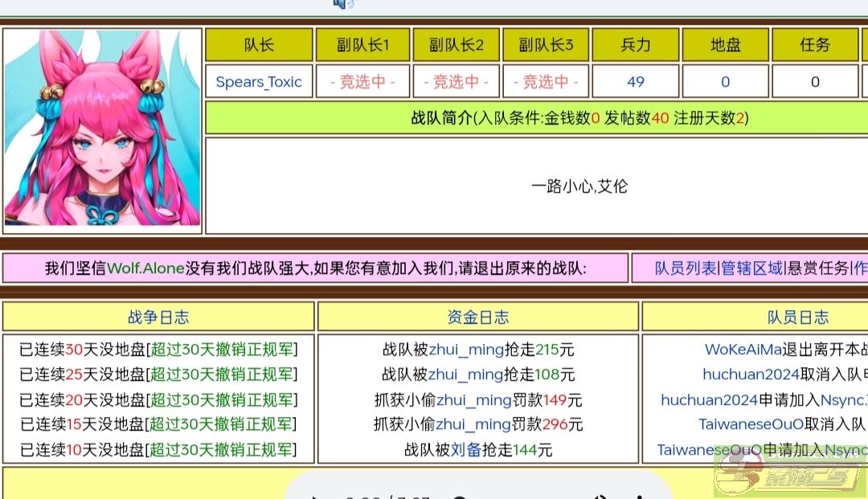Open captain Spears_Toxic's profile link
This screenshot has height=499, width=868.
coord(259,82)
